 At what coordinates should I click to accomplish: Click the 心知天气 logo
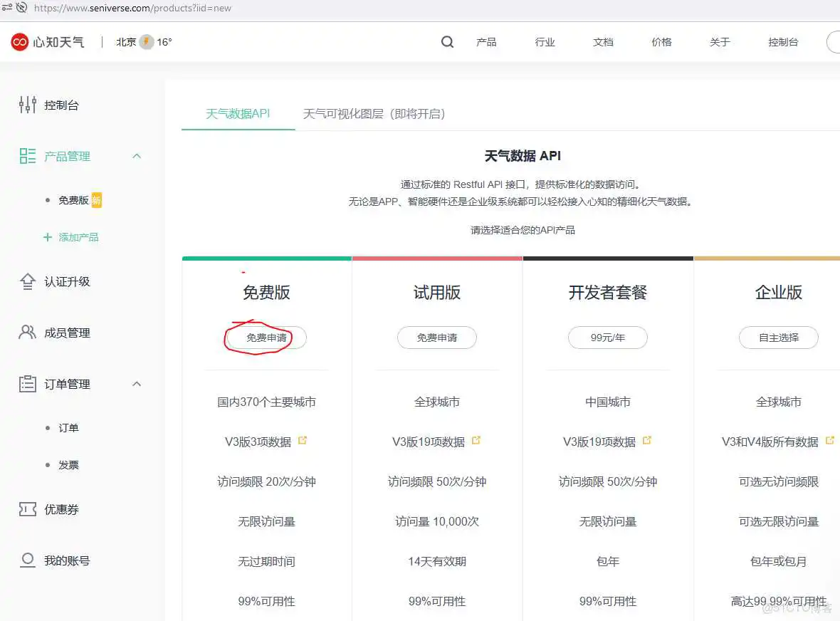[46, 42]
